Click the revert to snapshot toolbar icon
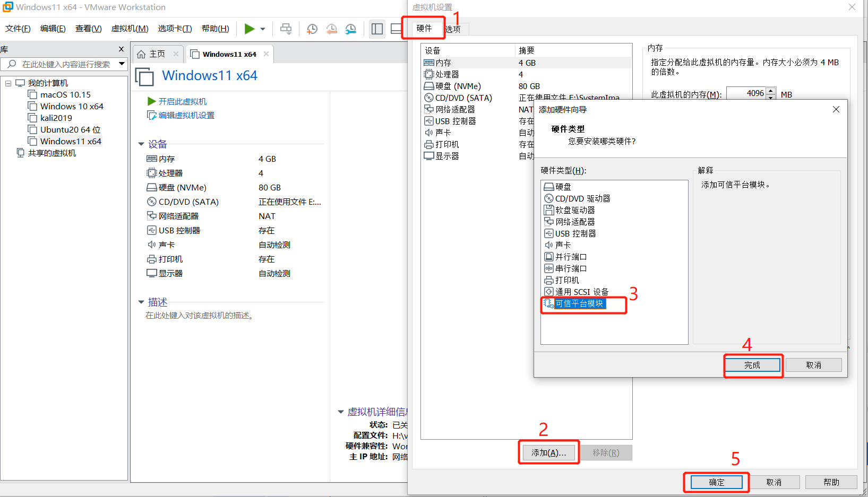 point(331,29)
